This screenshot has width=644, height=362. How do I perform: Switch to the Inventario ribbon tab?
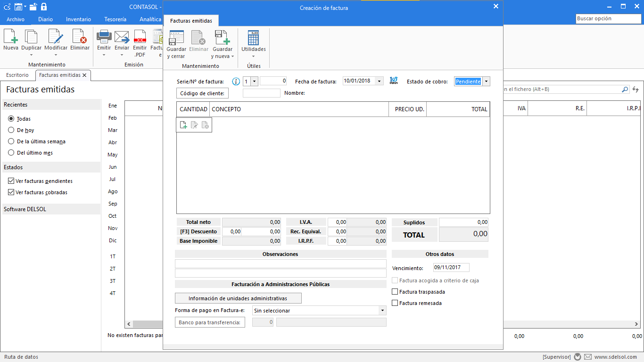tap(79, 19)
